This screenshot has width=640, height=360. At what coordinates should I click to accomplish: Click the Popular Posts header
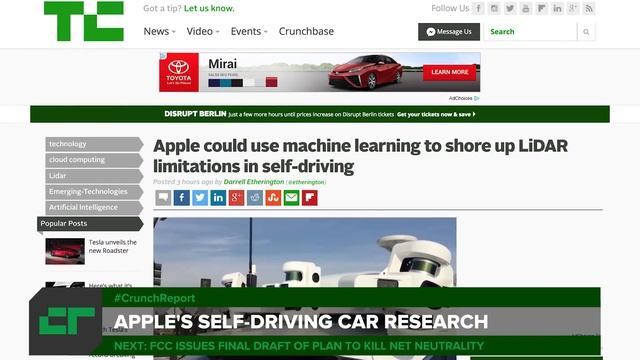point(90,224)
